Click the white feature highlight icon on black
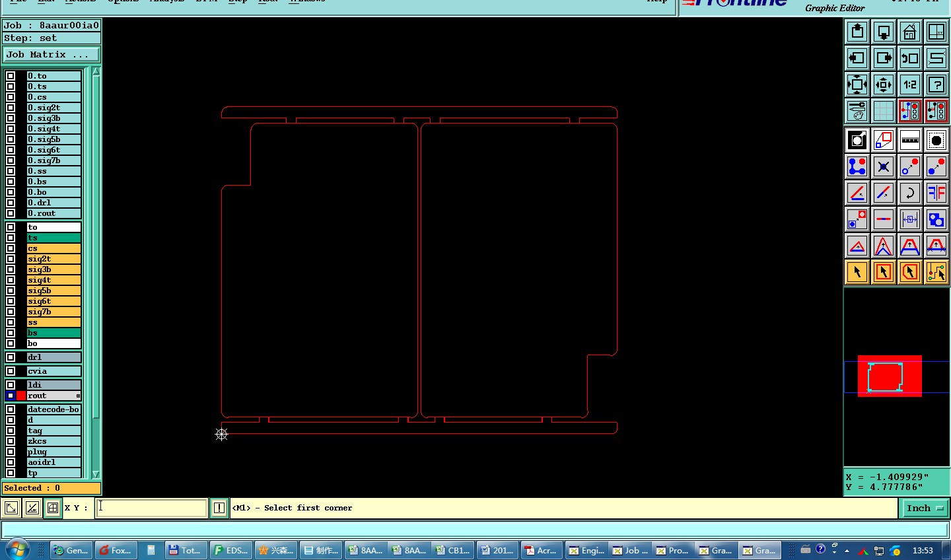 pyautogui.click(x=857, y=140)
